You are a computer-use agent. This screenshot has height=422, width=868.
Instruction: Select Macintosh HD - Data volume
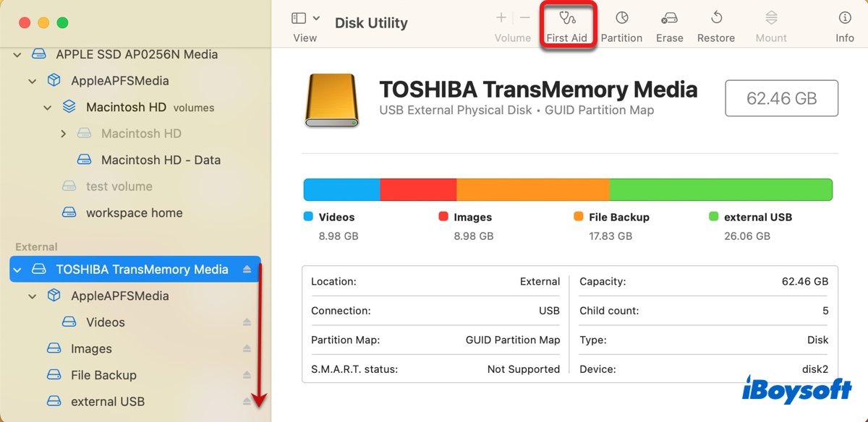pos(160,160)
